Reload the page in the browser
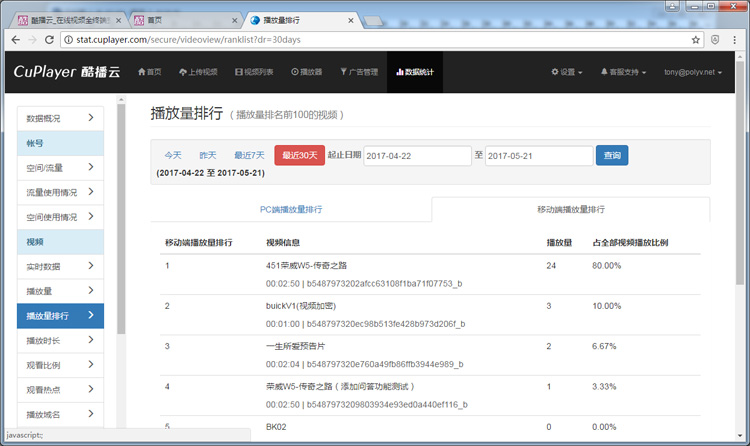The height and width of the screenshot is (446, 750). click(x=51, y=39)
